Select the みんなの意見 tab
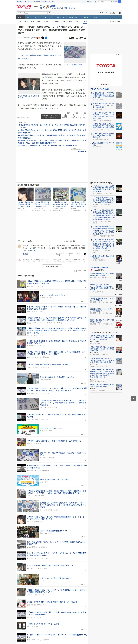138x644 pixels. pos(73,17)
